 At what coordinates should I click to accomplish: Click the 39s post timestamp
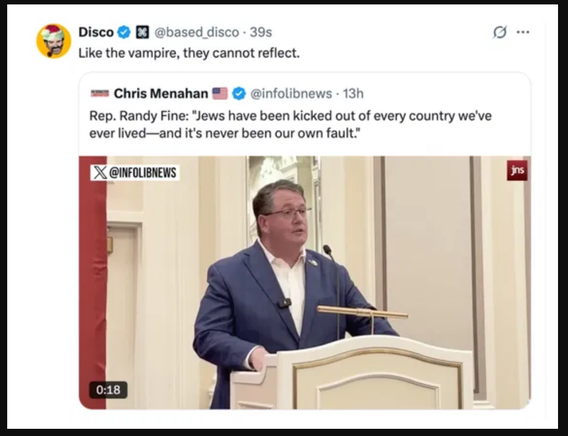pyautogui.click(x=261, y=32)
